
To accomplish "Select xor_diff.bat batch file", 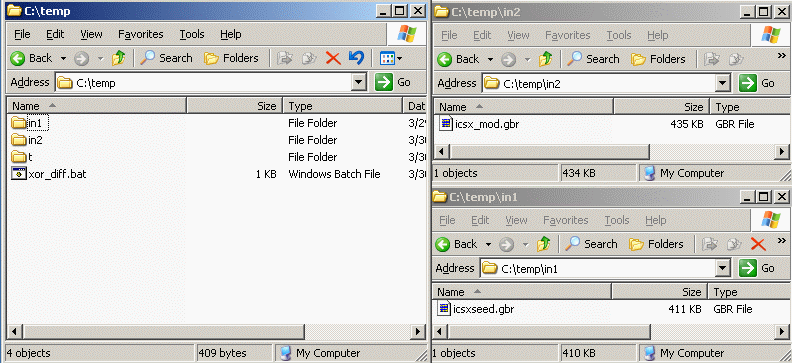I will click(49, 174).
